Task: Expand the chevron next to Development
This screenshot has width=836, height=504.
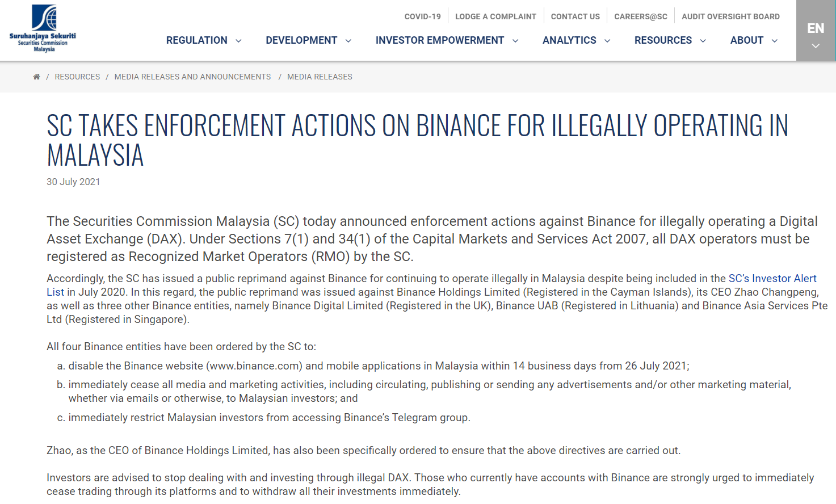Action: [x=348, y=41]
